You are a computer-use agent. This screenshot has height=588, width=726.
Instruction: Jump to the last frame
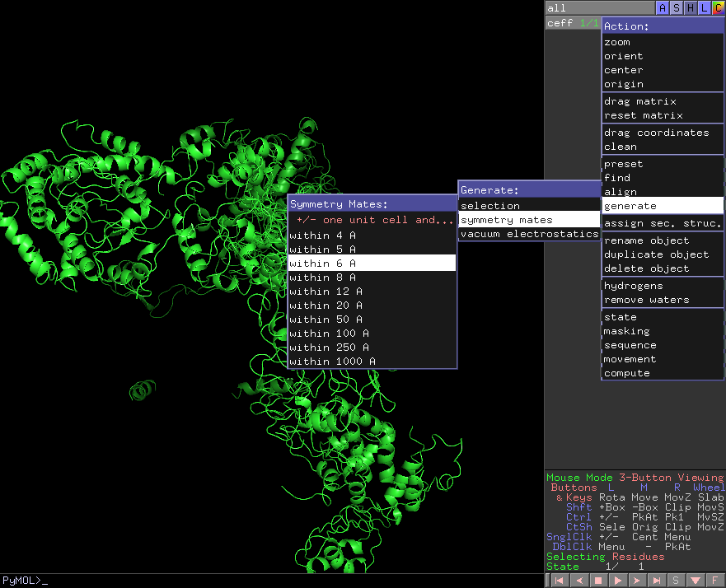pos(657,581)
